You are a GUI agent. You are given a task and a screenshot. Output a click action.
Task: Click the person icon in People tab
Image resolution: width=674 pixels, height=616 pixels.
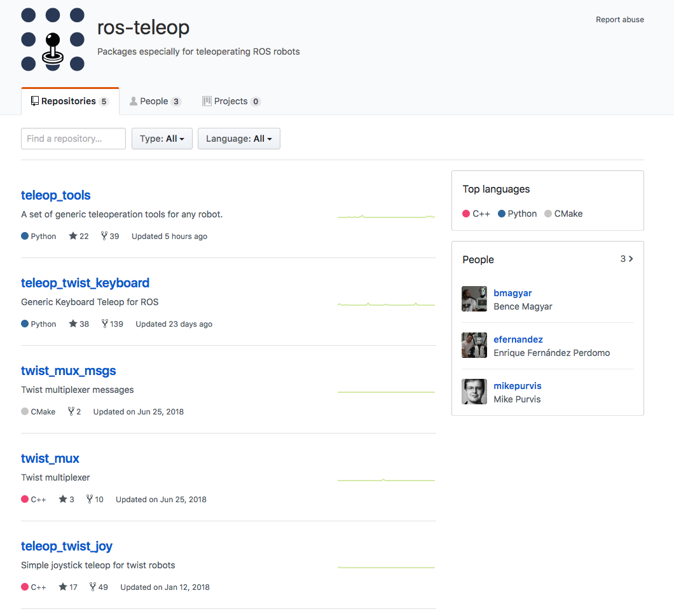134,101
